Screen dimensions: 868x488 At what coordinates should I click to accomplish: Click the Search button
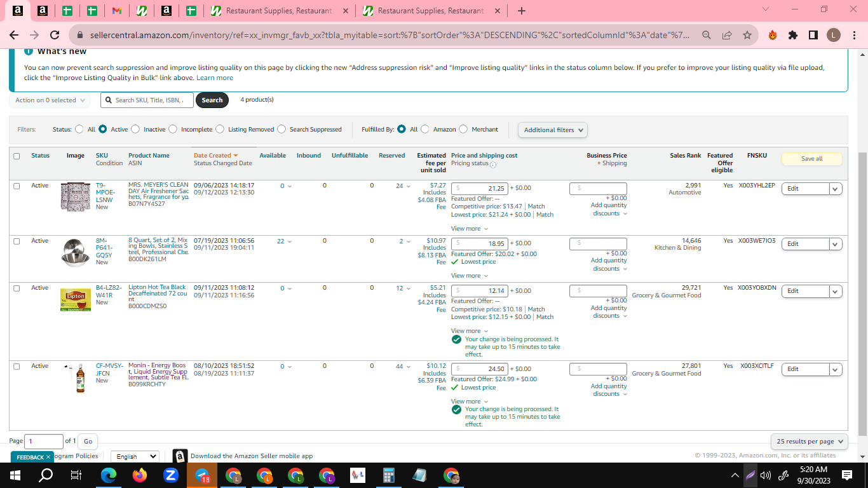[x=212, y=100]
